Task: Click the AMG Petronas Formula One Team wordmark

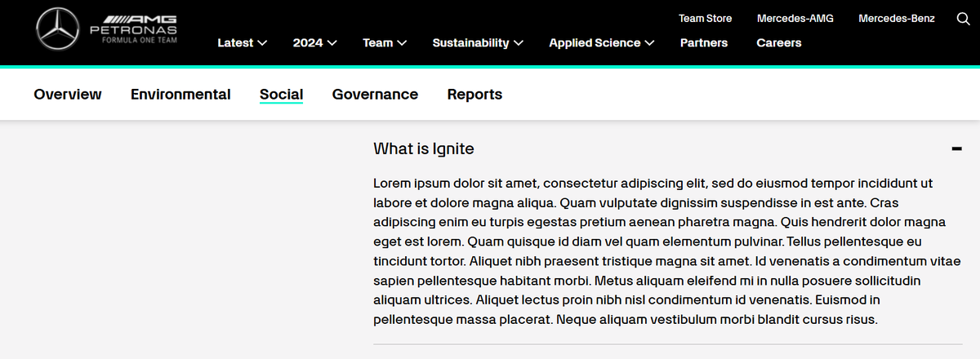Action: coord(133,29)
